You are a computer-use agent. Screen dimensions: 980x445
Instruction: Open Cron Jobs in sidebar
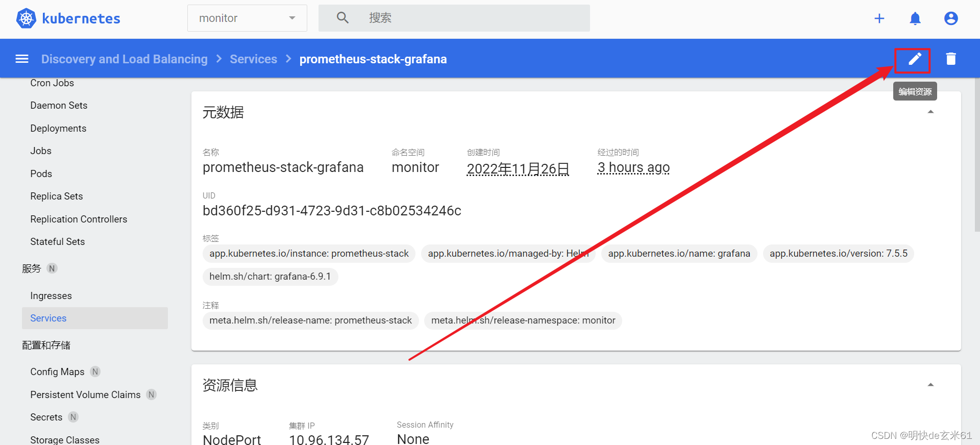coord(52,83)
